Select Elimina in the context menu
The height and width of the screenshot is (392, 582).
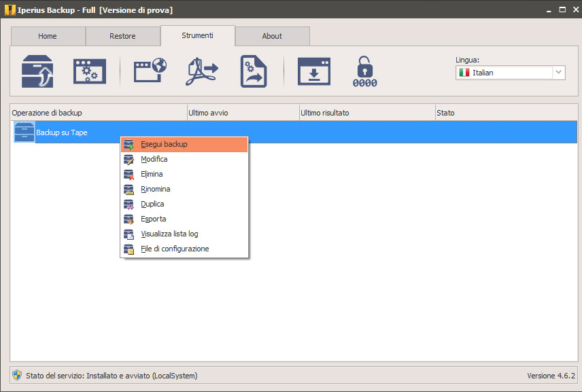[x=184, y=174]
